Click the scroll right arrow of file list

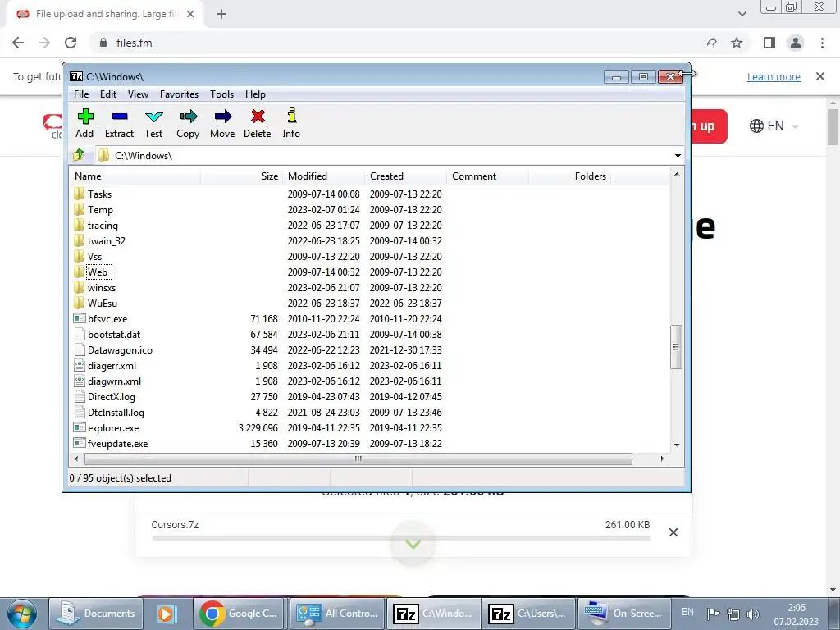662,459
